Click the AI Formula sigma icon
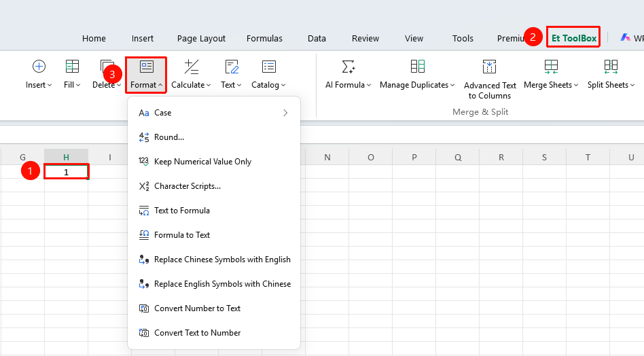 tap(348, 67)
